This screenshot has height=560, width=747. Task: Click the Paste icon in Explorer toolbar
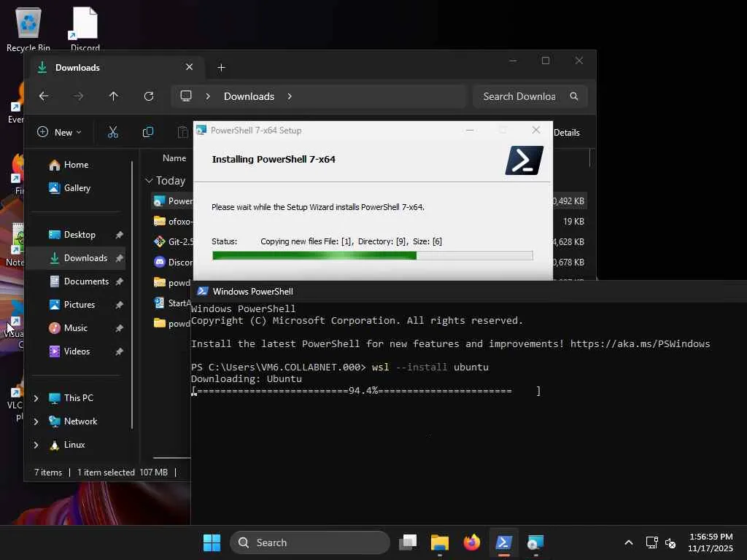(183, 132)
